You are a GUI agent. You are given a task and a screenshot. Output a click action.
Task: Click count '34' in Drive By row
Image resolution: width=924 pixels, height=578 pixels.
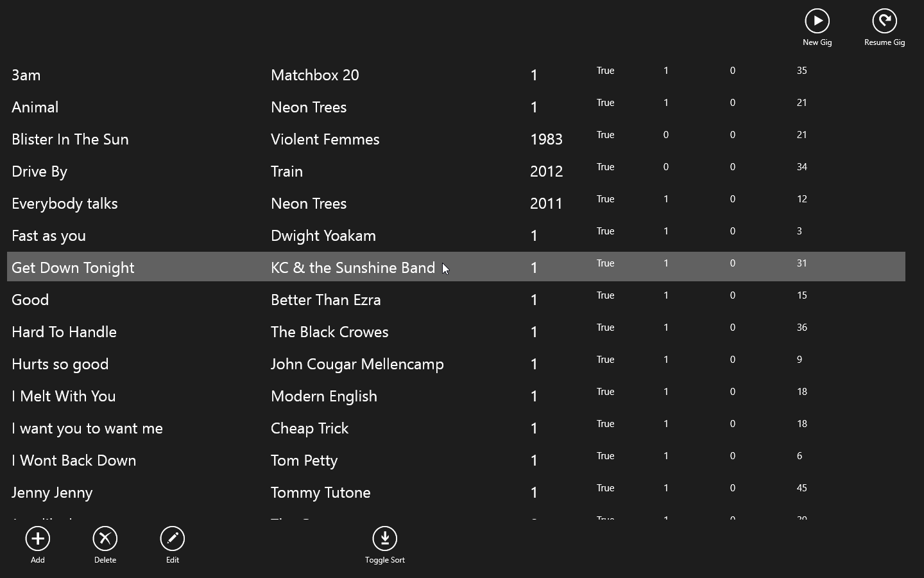tap(802, 167)
